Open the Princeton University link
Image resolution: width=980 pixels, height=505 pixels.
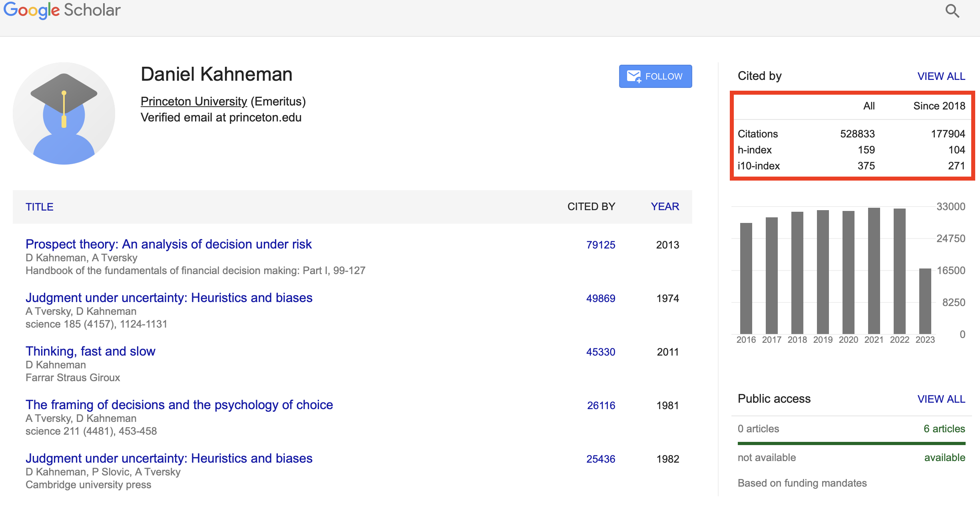[193, 101]
